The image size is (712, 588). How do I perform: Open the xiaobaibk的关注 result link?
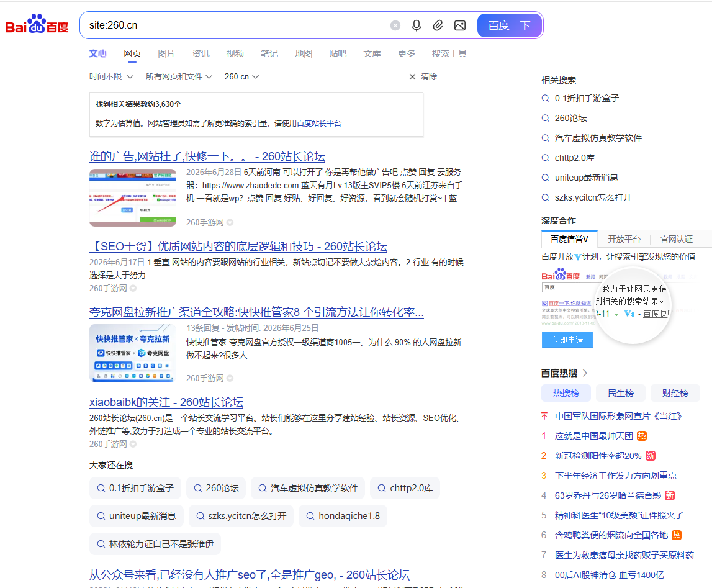tap(166, 402)
